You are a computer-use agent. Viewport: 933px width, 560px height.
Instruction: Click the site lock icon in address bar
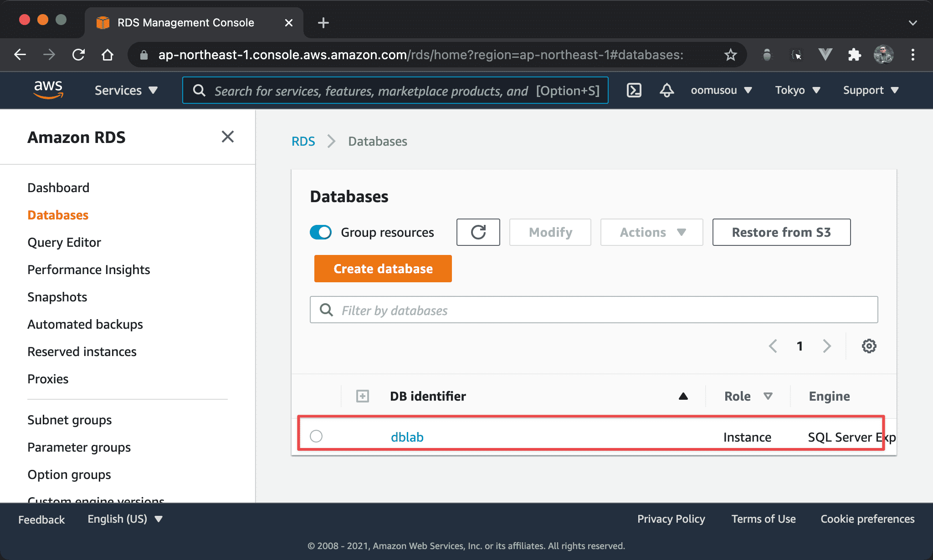(144, 55)
